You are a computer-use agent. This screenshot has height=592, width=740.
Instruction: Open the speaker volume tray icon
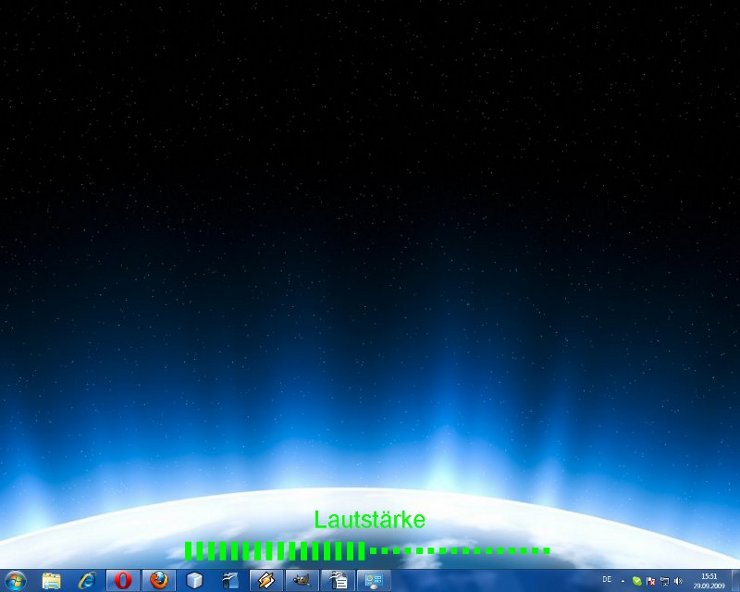pos(678,581)
